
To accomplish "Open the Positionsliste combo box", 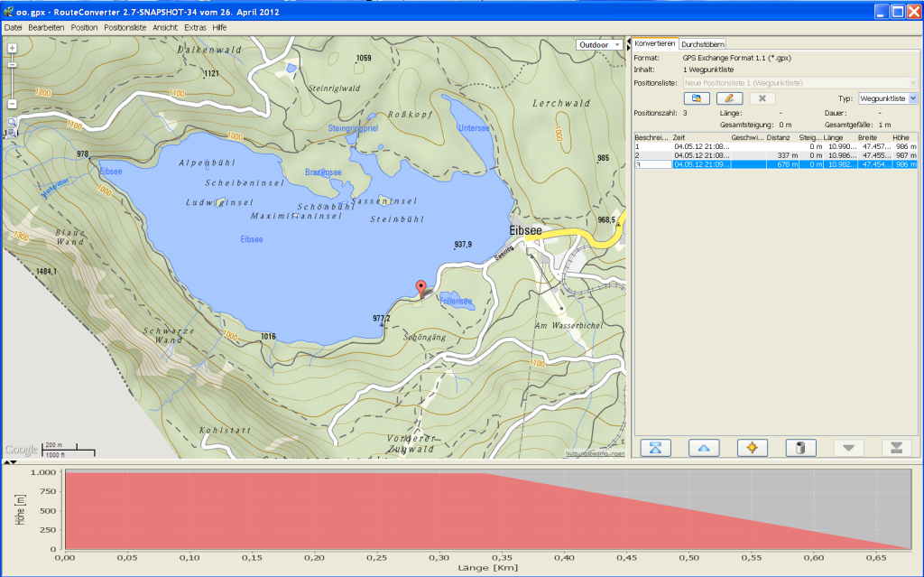I will pos(799,83).
